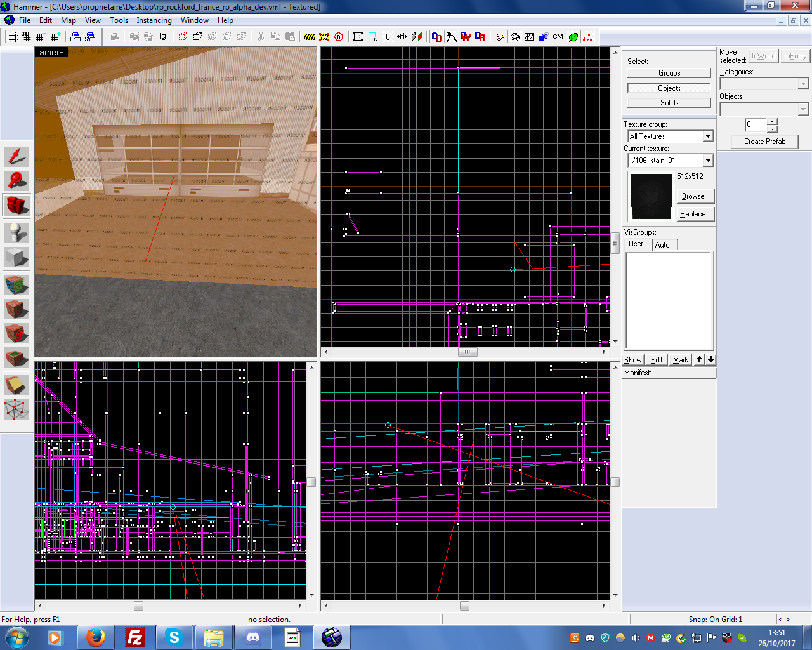
Task: Switch to the Auto VisGroups tab
Action: tap(662, 245)
